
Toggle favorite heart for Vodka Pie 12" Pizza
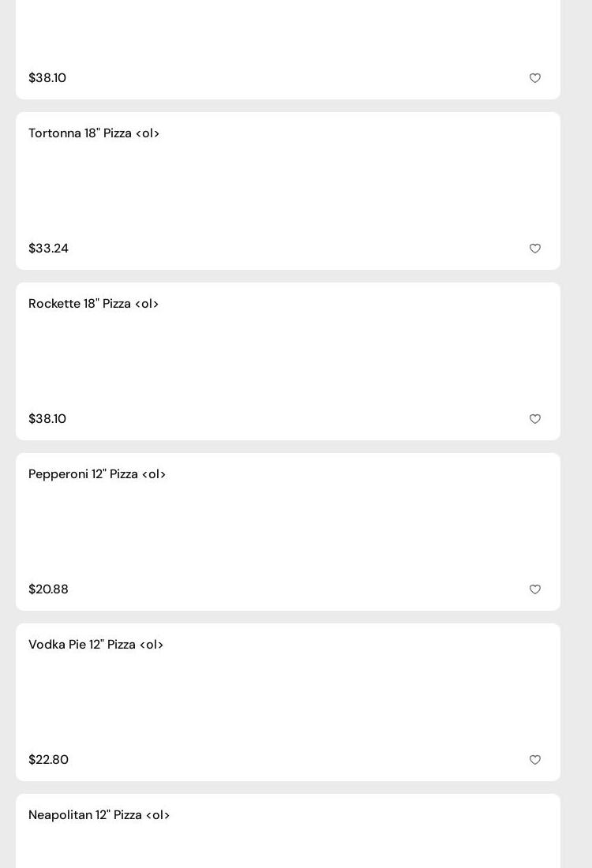(x=535, y=760)
